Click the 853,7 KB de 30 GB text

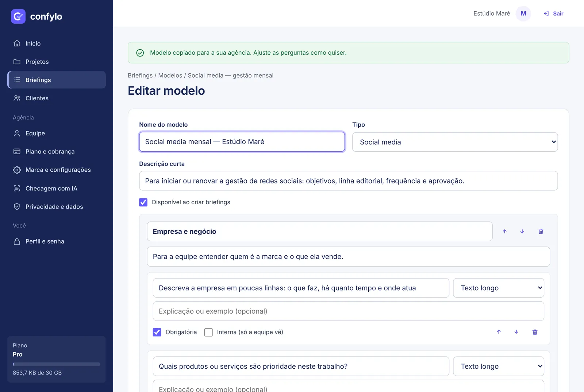[x=37, y=373]
